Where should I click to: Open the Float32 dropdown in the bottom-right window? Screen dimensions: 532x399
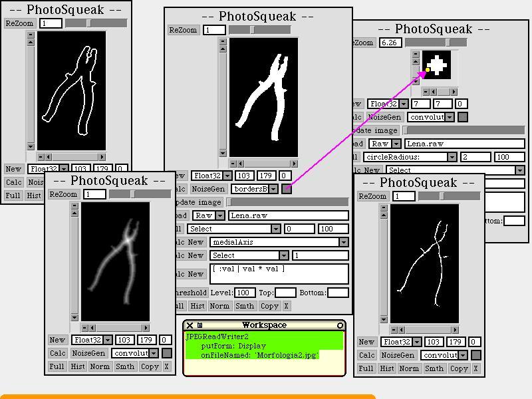(x=418, y=342)
